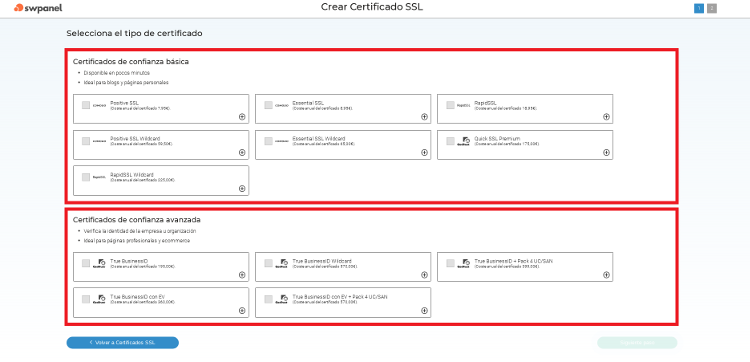The image size is (750, 362).
Task: Click brand logo on Essential SSL Wildcard card
Action: 282,141
